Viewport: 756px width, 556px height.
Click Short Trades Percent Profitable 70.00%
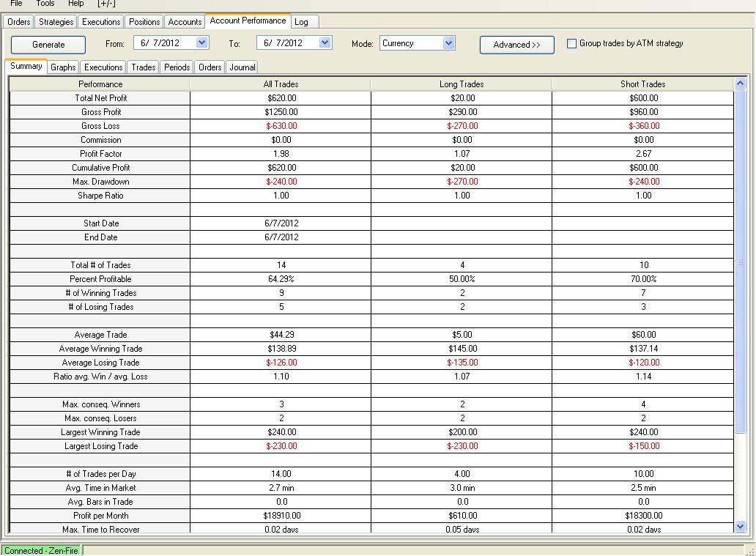coord(644,279)
